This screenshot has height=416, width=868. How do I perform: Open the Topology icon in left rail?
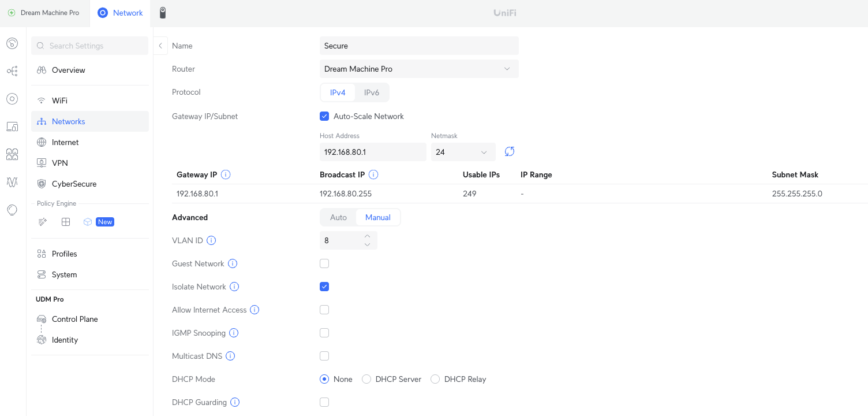(x=12, y=71)
